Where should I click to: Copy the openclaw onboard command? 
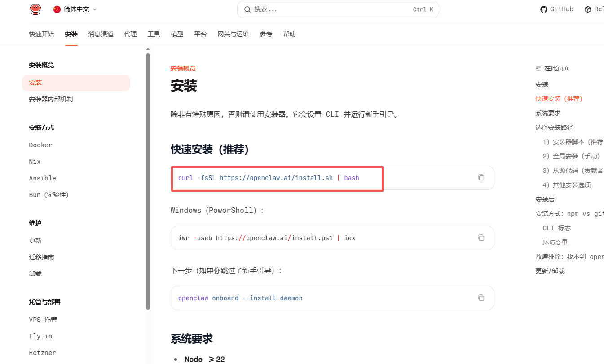tap(481, 298)
